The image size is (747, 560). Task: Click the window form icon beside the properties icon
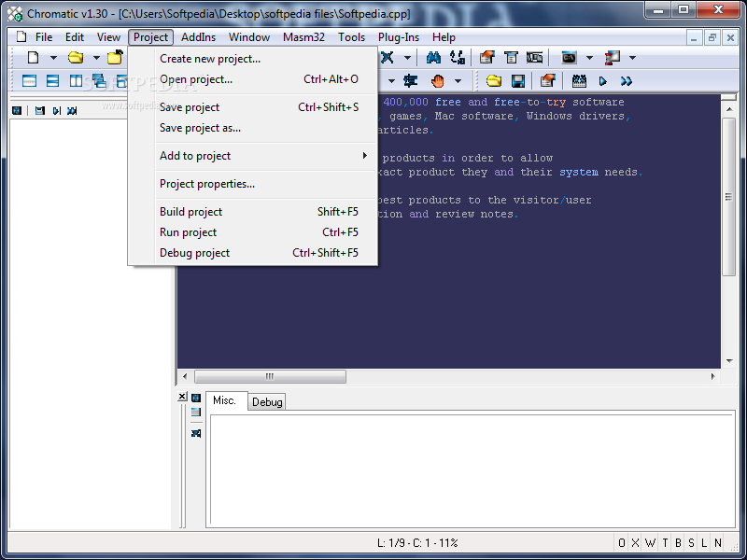[x=511, y=58]
